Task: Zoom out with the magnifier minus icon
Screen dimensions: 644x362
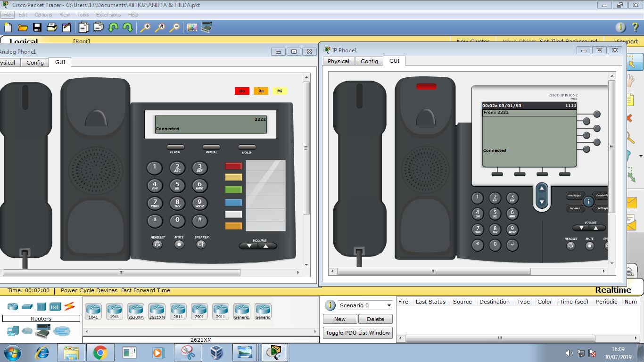Action: click(x=174, y=27)
